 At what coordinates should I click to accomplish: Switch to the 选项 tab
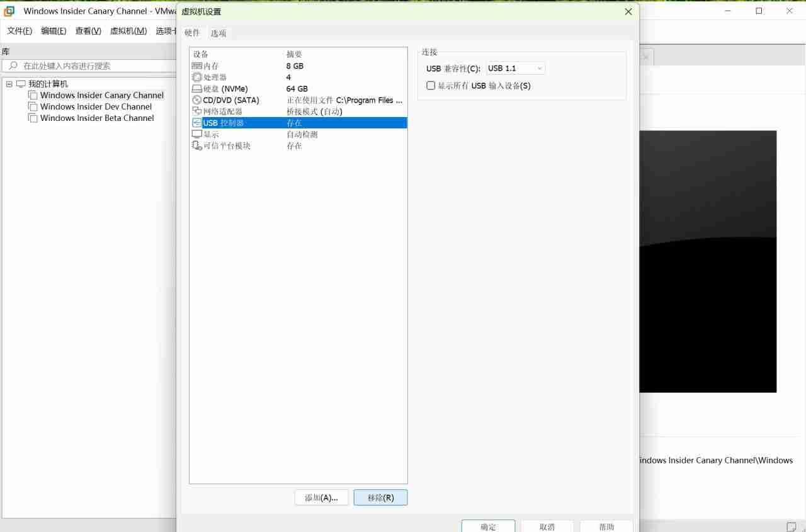219,33
